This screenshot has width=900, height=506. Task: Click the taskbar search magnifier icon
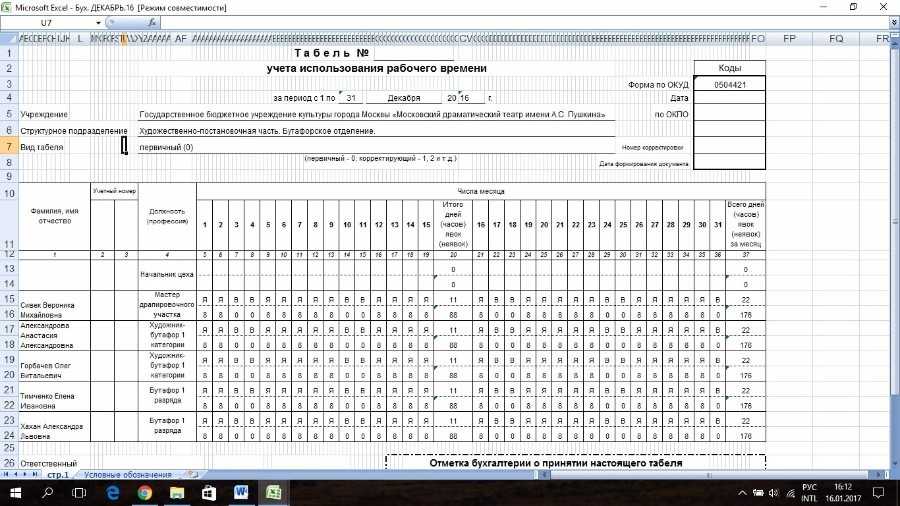[48, 492]
